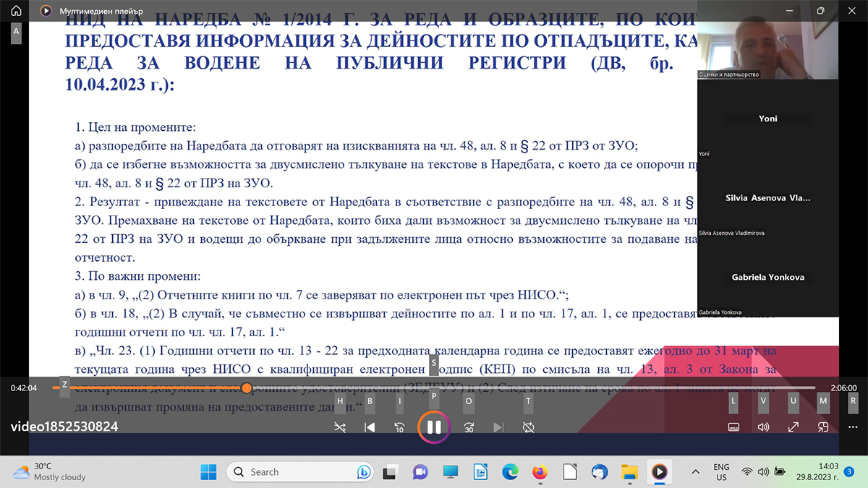Open more options ellipsis menu
This screenshot has width=868, height=488.
click(853, 427)
